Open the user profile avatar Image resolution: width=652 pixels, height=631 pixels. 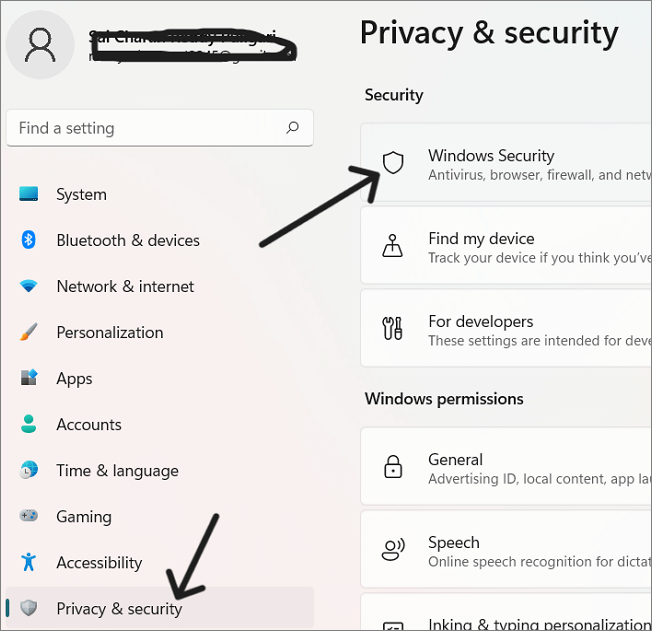[x=40, y=43]
